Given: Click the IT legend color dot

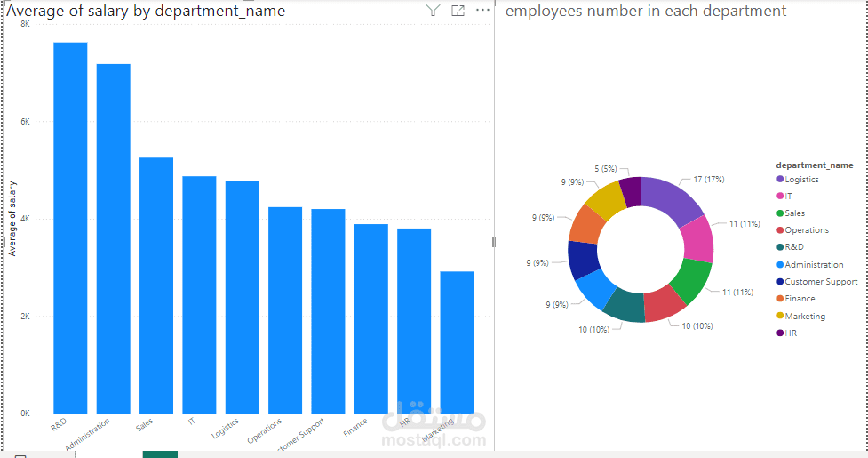Looking at the screenshot, I should (x=780, y=196).
